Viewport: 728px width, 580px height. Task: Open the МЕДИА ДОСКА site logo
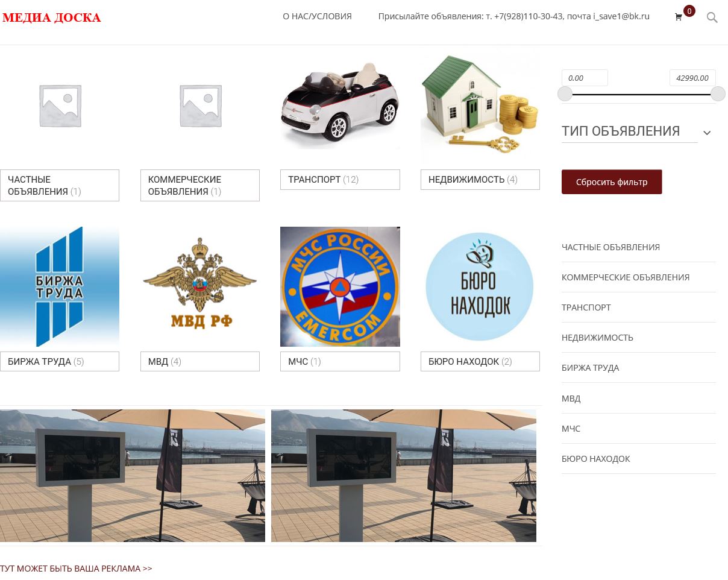(x=52, y=17)
